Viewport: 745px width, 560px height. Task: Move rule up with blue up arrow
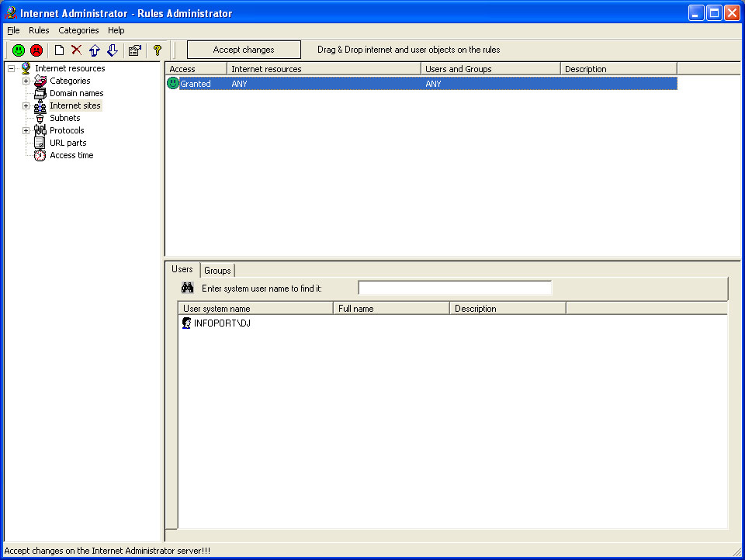94,50
